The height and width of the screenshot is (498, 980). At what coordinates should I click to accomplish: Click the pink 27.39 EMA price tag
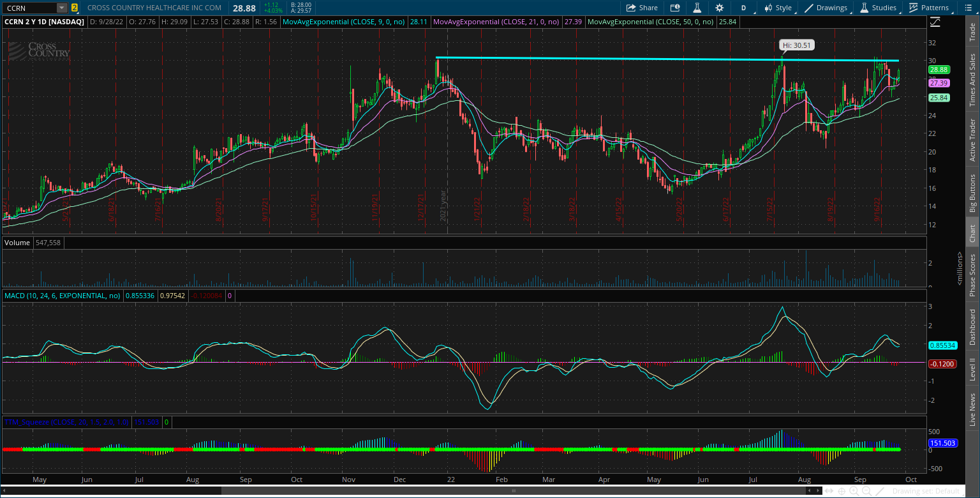[x=939, y=83]
